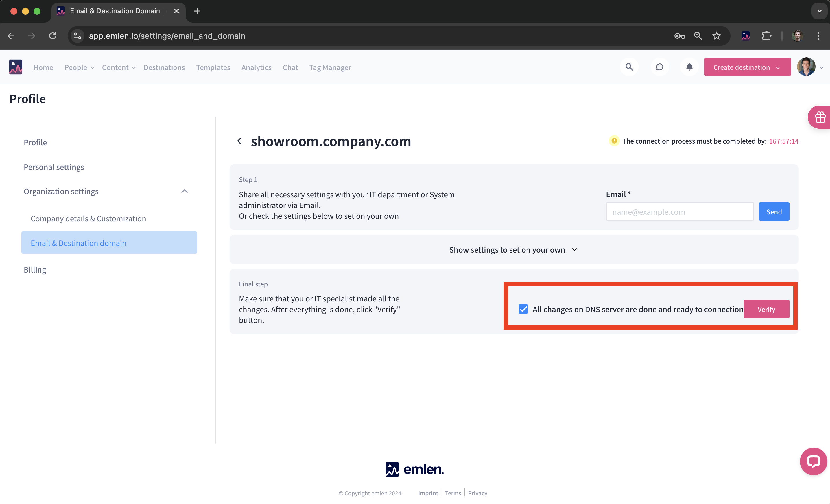
Task: Expand Show settings to set on your own
Action: pos(513,250)
